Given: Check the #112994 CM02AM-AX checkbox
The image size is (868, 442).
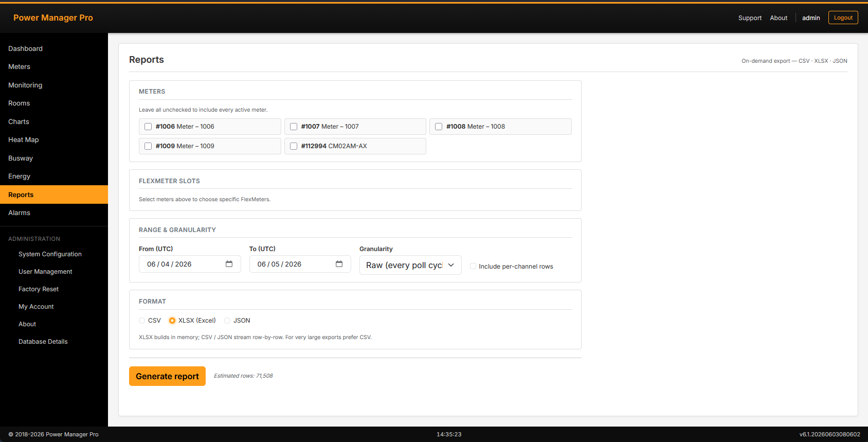Looking at the screenshot, I should [294, 146].
